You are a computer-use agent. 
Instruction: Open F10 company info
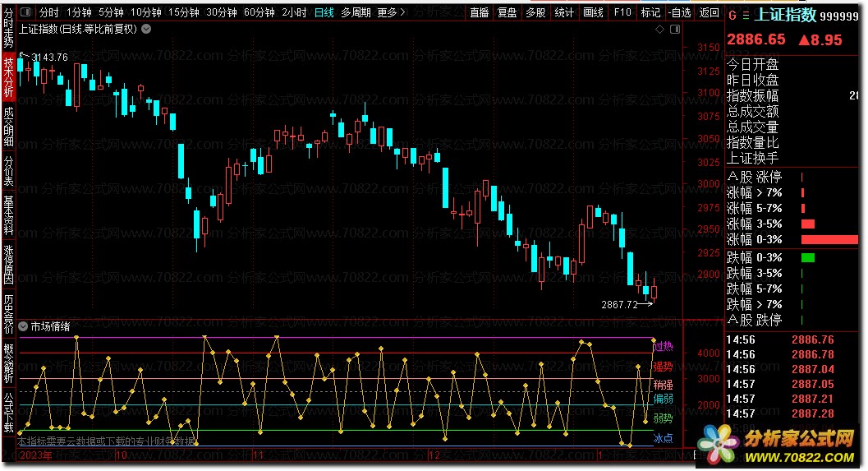click(x=622, y=12)
